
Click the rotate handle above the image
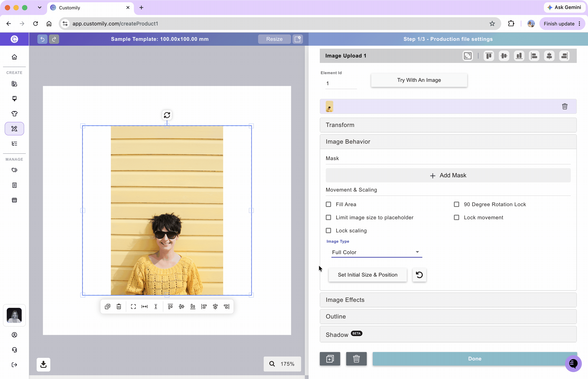pos(167,115)
